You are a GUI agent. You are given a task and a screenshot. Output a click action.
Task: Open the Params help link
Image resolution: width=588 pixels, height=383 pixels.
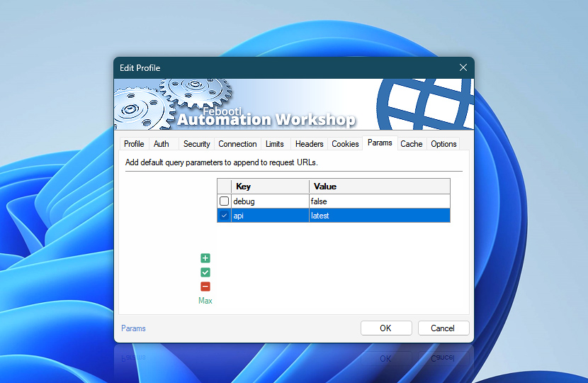[x=133, y=328]
